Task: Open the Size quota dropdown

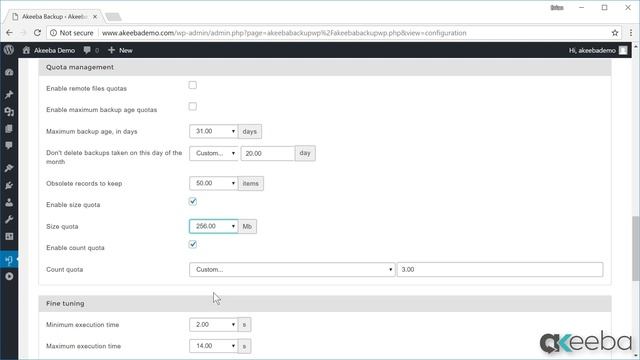Action: [x=213, y=226]
